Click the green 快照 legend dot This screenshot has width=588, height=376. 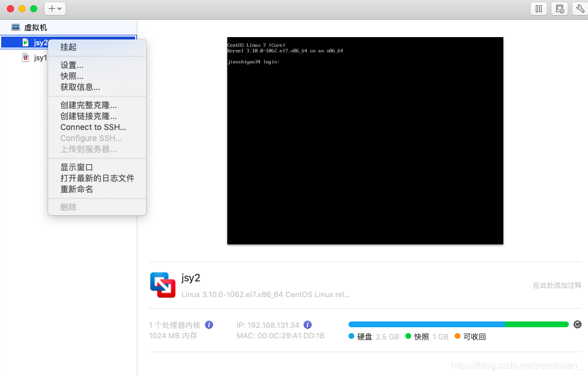point(408,336)
